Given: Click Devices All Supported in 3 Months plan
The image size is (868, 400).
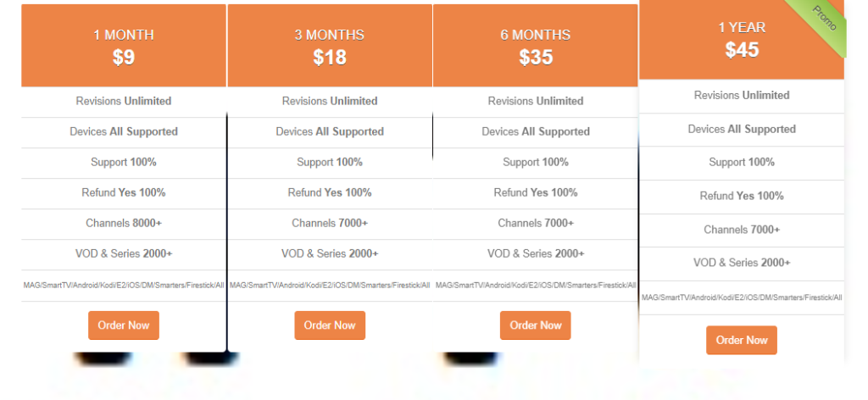Looking at the screenshot, I should (330, 131).
